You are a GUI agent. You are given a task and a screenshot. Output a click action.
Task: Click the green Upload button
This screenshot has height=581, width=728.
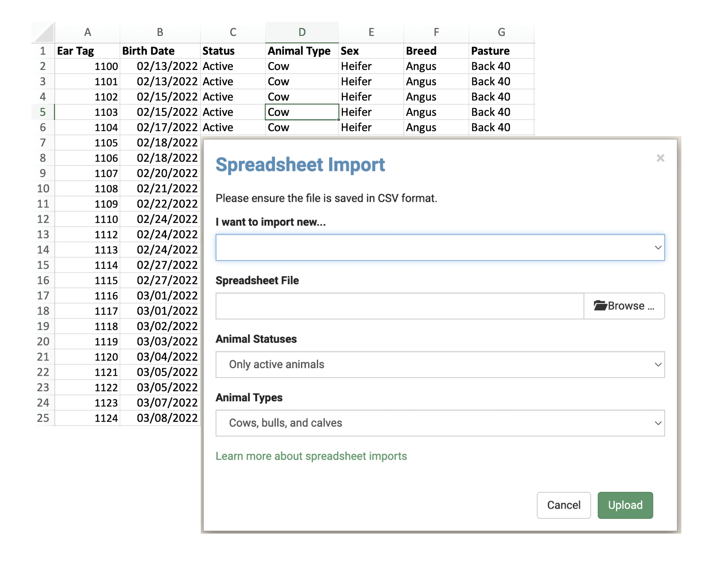coord(625,505)
